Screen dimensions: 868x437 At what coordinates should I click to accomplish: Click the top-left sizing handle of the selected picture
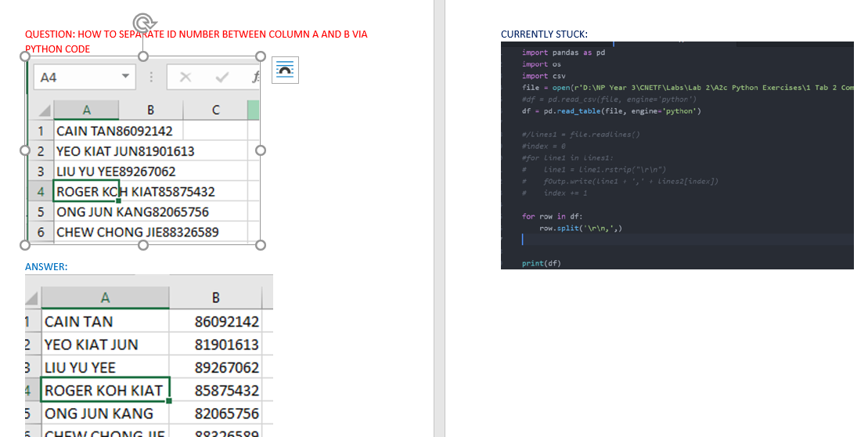25,56
